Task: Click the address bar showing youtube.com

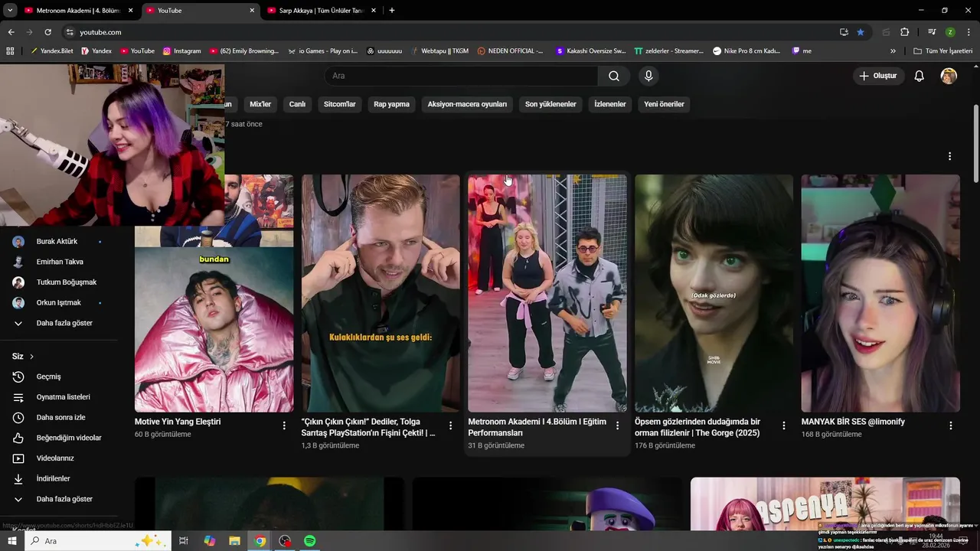Action: pos(452,32)
